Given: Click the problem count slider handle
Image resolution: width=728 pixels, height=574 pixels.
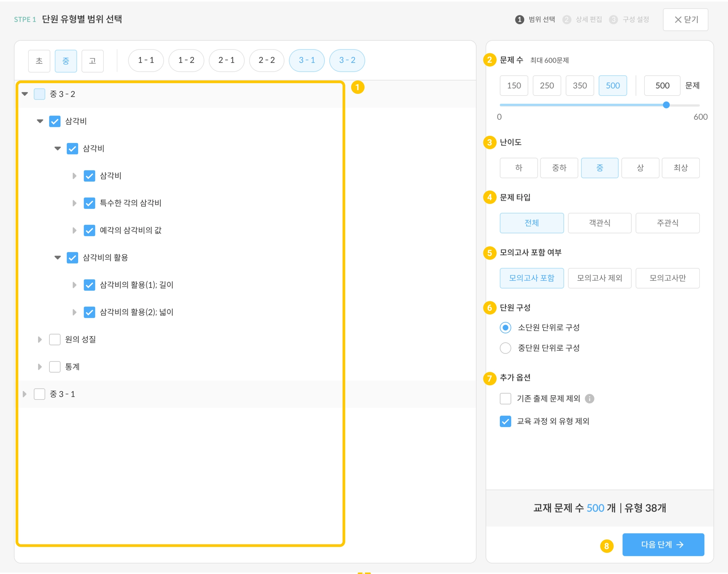Looking at the screenshot, I should pyautogui.click(x=666, y=105).
